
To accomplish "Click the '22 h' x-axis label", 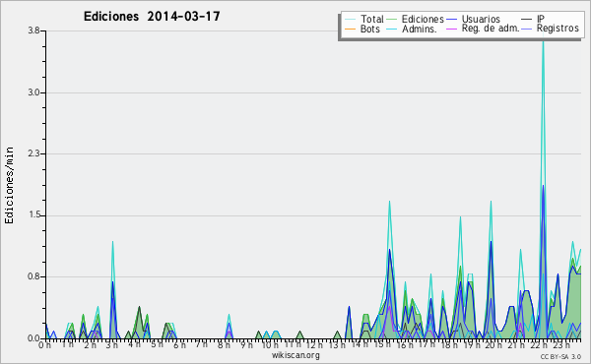I will point(540,345).
